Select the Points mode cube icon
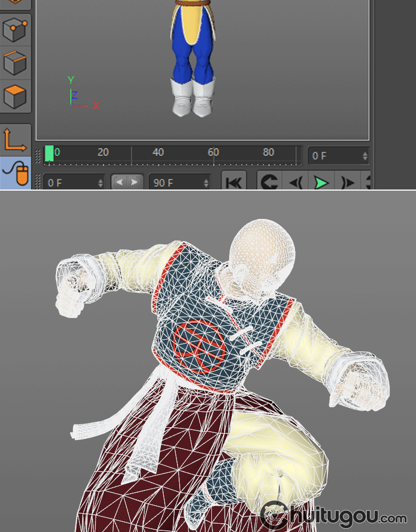The height and width of the screenshot is (532, 416). (x=15, y=30)
